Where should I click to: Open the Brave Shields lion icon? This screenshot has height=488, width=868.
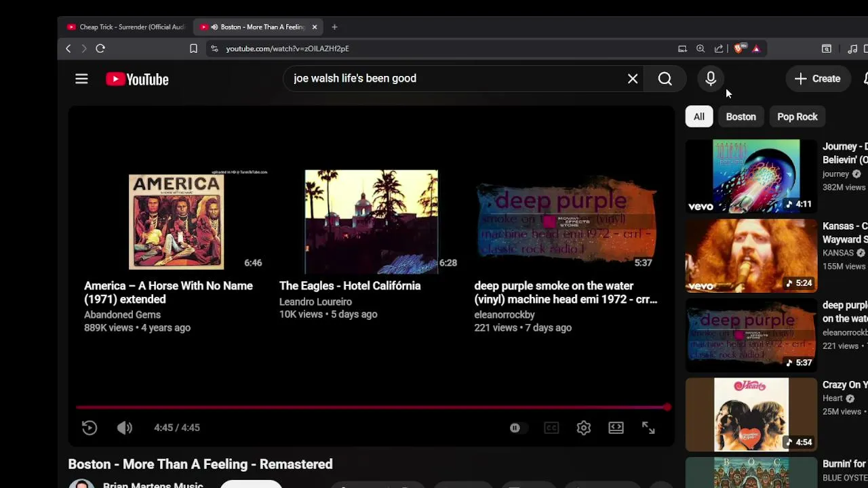[x=739, y=48]
